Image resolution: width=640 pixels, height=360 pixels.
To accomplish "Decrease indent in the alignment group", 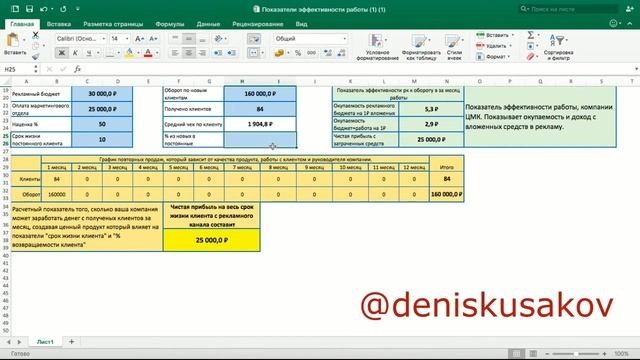I will coord(218,53).
